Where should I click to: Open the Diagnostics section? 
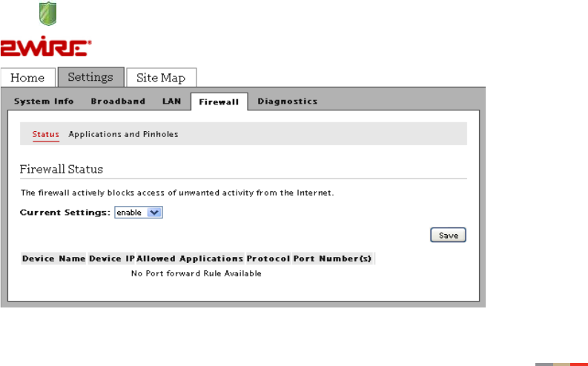coord(288,102)
